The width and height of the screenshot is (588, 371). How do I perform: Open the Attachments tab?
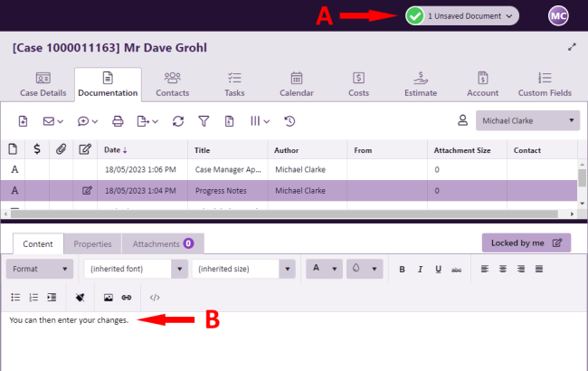click(163, 243)
